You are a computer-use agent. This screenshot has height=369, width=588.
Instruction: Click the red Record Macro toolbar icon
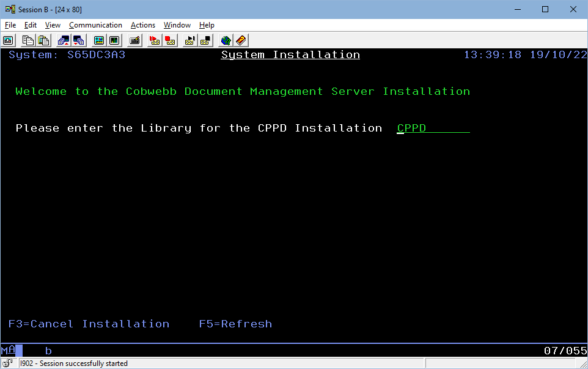pyautogui.click(x=170, y=40)
